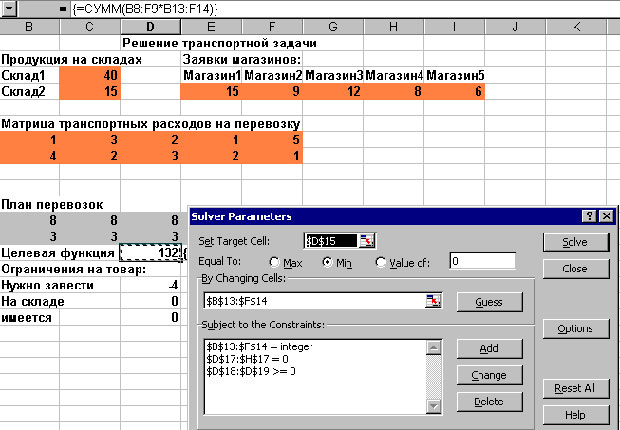Viewport: 620px width, 430px height.
Task: Click the Help button in Solver dialog
Action: [x=575, y=415]
